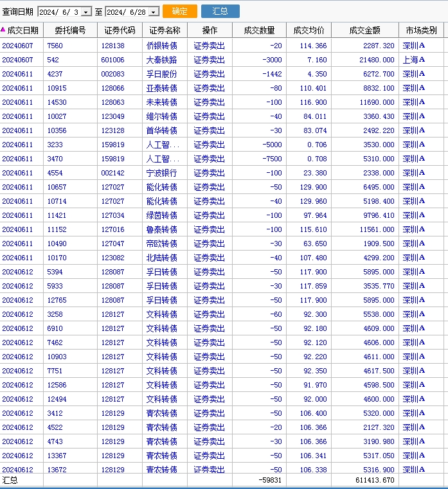Click the quantity -7500 cell

pyautogui.click(x=272, y=159)
